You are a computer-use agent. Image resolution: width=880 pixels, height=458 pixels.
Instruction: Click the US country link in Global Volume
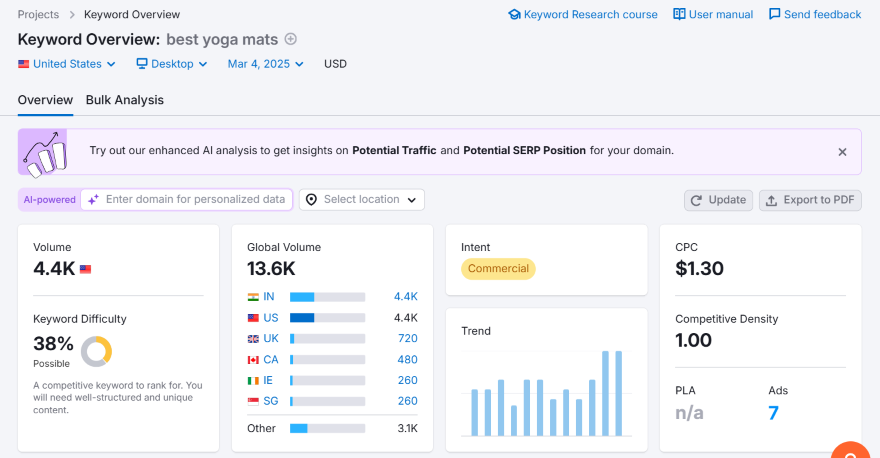coord(271,318)
